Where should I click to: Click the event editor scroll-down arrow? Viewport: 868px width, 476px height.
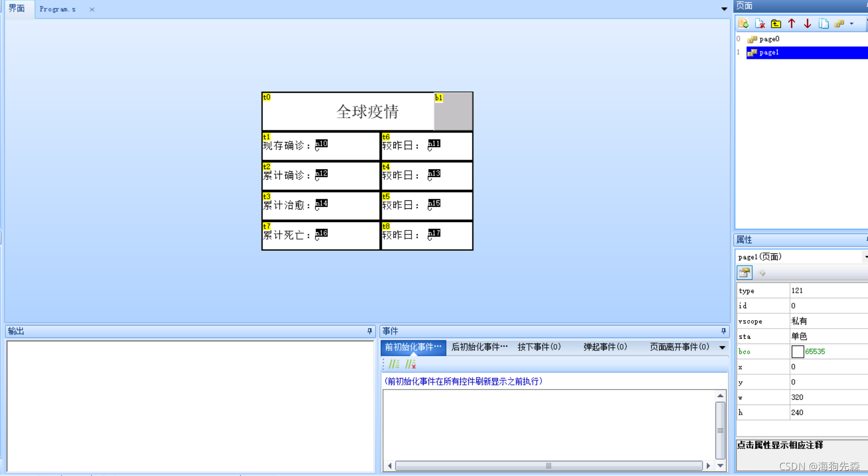point(720,465)
